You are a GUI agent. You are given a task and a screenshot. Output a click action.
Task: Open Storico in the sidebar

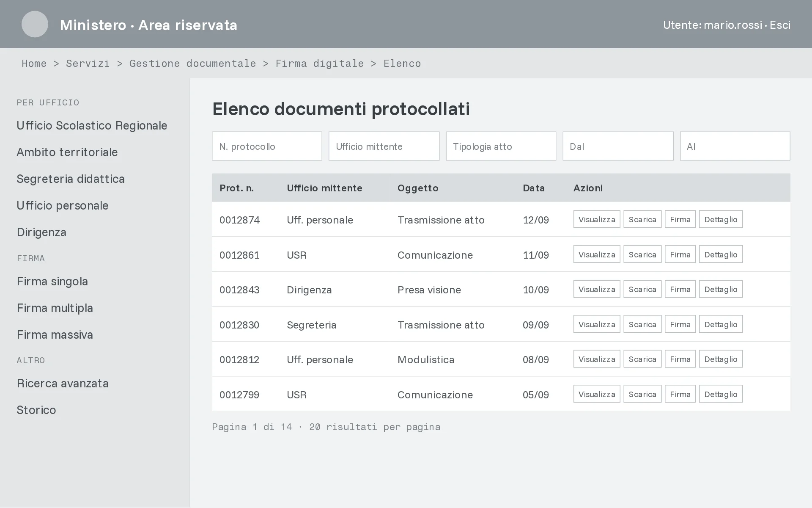coord(36,410)
